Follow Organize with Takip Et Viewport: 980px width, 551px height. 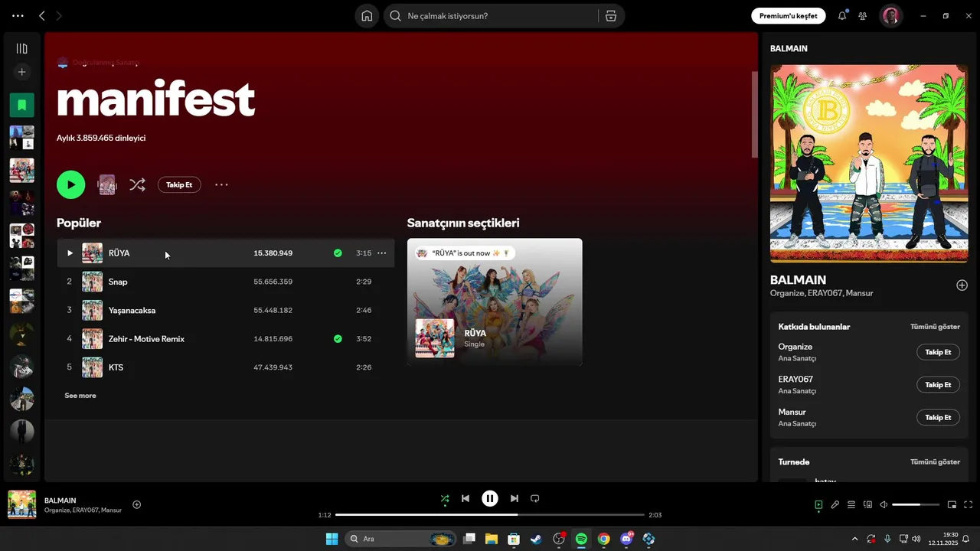(938, 352)
